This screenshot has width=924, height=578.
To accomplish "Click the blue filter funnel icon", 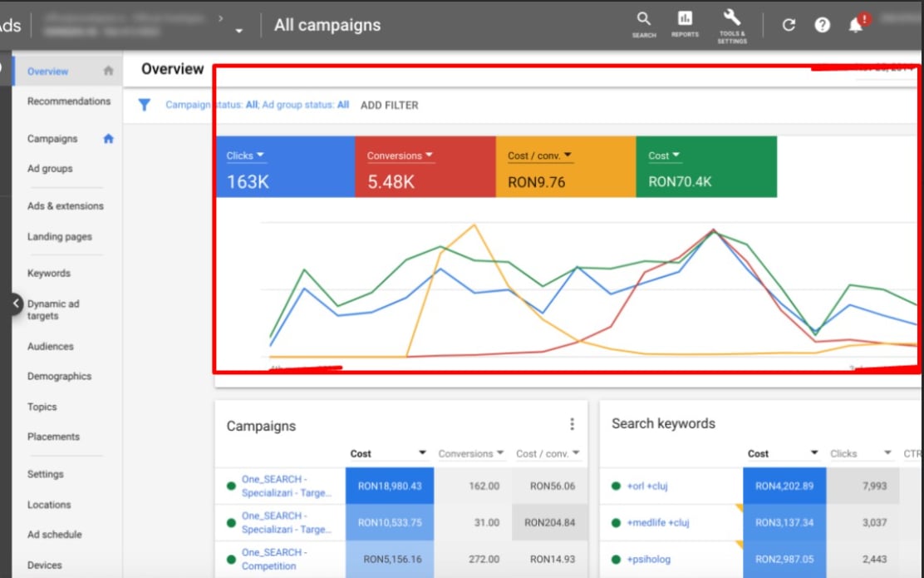I will pos(145,105).
